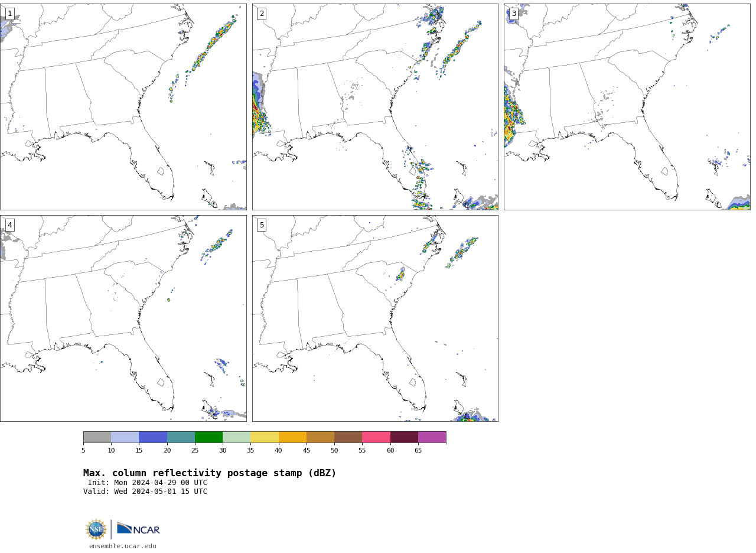Click the teal 20-25 dBZ swatch
Viewport: 756px width, 553px height.
tap(181, 437)
